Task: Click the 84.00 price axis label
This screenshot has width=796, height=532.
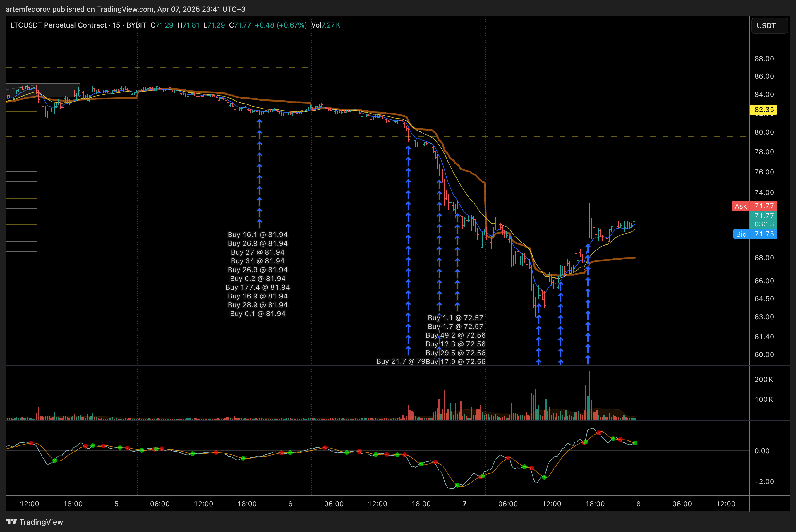Action: (x=764, y=95)
